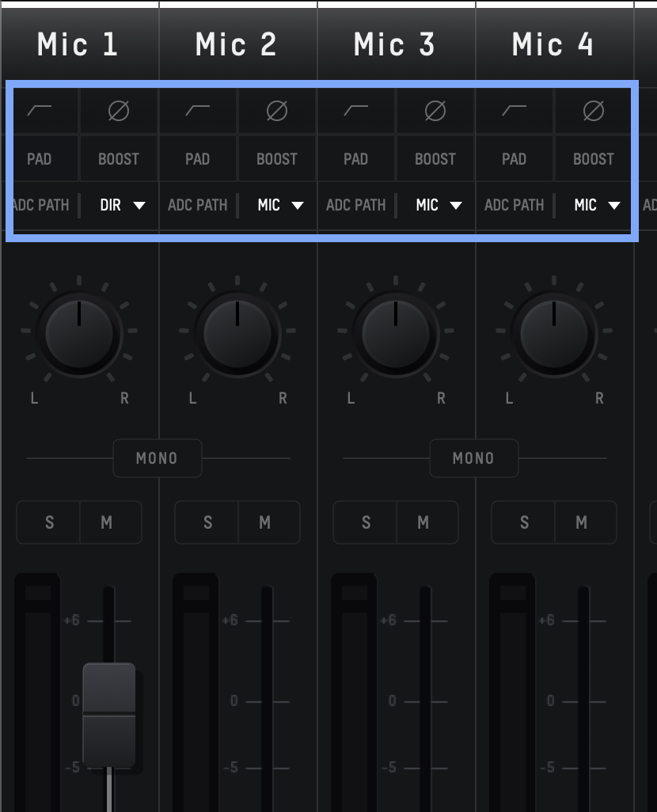Image resolution: width=657 pixels, height=812 pixels.
Task: Toggle BOOST on Mic 4
Action: tap(594, 158)
